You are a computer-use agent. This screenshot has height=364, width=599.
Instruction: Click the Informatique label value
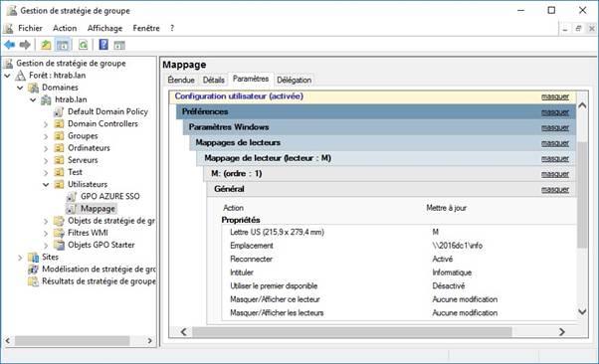click(x=452, y=273)
